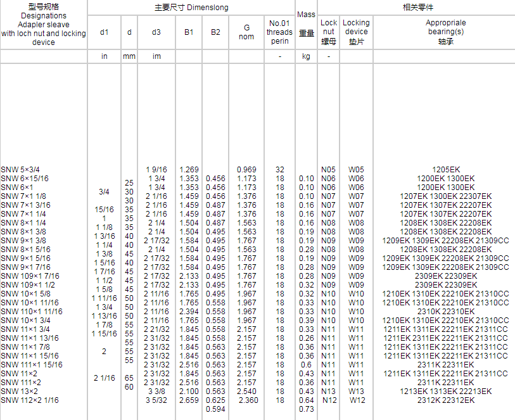Click the SNW 5×3/4 designation row
515x420 pixels.
(x=20, y=170)
